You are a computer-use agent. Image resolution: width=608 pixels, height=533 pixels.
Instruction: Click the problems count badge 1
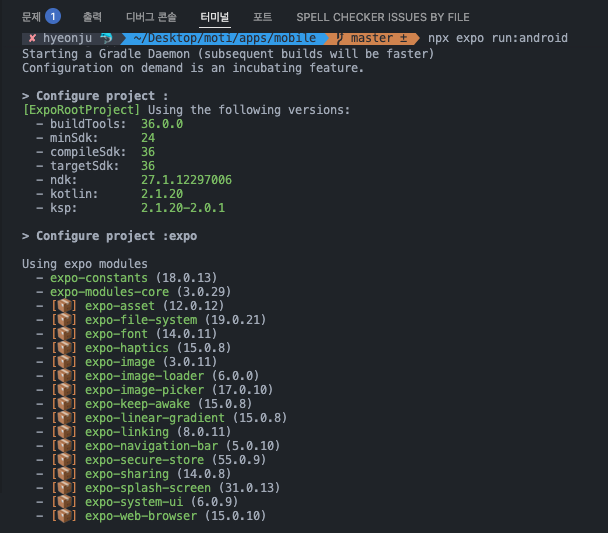(53, 17)
